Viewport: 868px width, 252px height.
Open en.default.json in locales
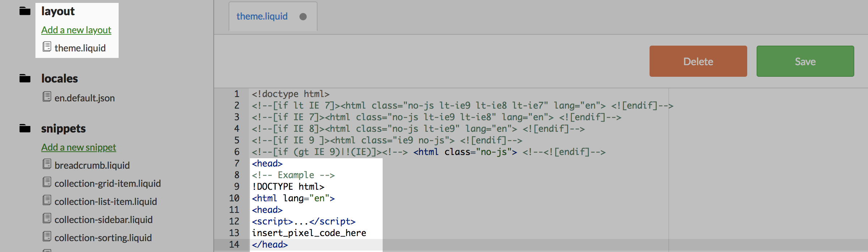[x=85, y=98]
